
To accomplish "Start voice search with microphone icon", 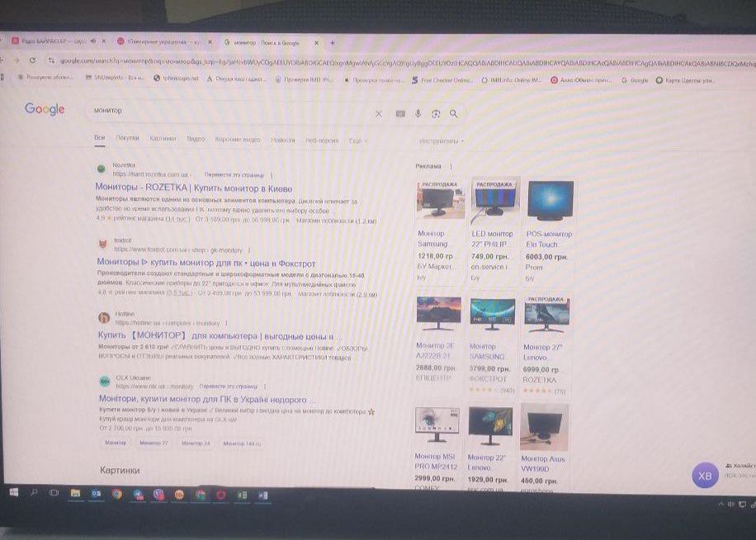I will (418, 114).
